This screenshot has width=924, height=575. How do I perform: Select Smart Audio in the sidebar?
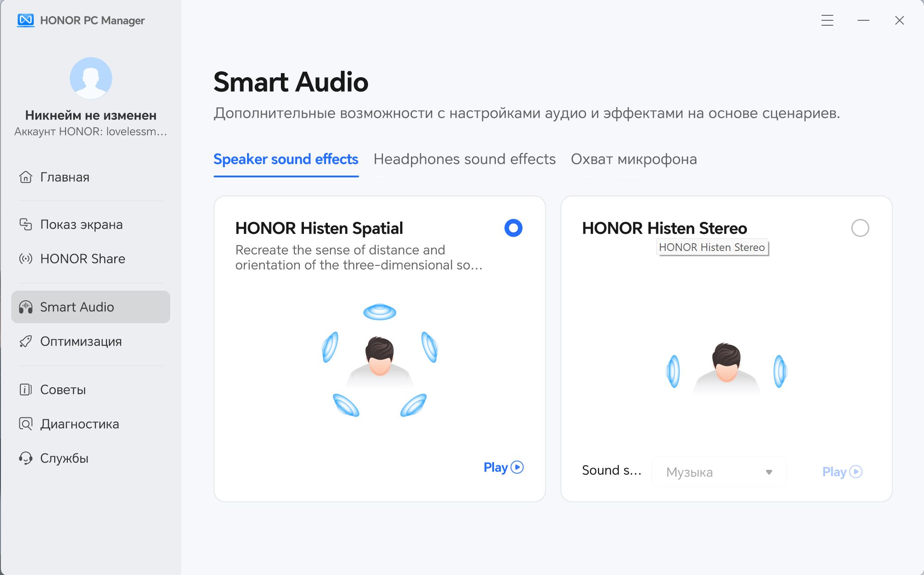pyautogui.click(x=91, y=307)
